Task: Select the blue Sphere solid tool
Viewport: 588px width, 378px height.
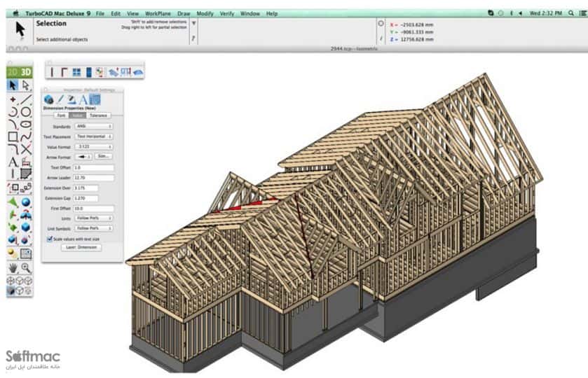Action: point(26,202)
